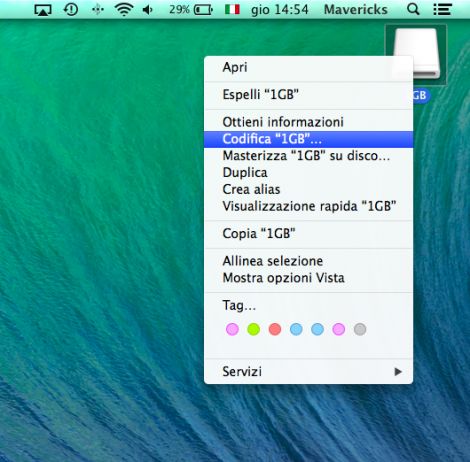Choose Apri from the context menu

click(x=308, y=67)
